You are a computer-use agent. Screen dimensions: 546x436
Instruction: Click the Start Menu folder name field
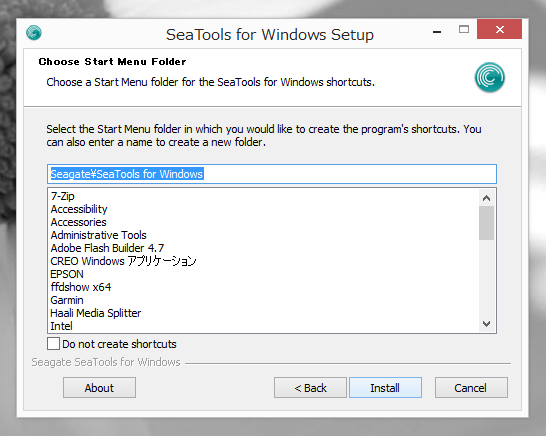272,174
